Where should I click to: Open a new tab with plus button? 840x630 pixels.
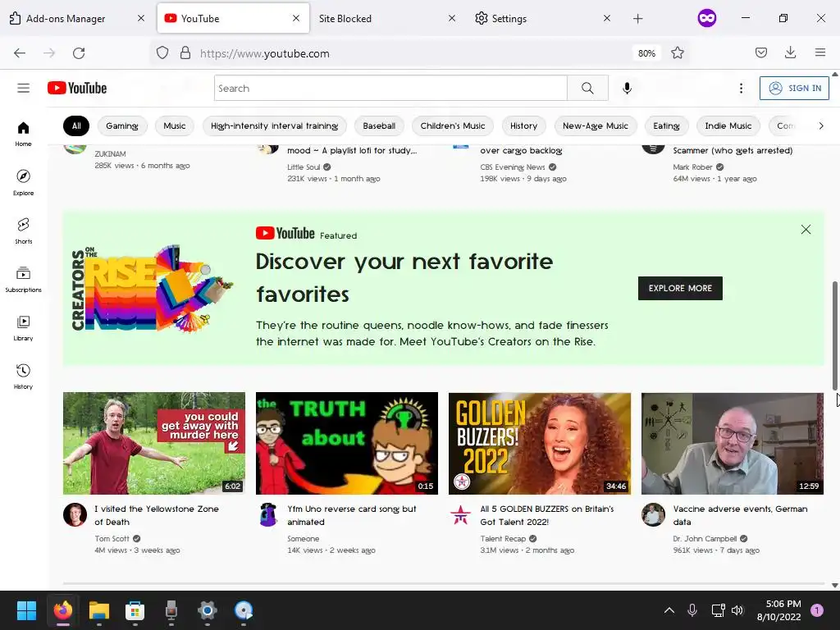coord(637,19)
